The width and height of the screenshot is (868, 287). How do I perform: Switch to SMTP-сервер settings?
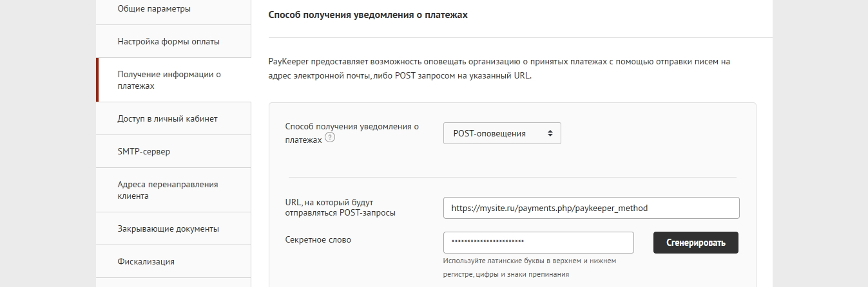coord(144,152)
